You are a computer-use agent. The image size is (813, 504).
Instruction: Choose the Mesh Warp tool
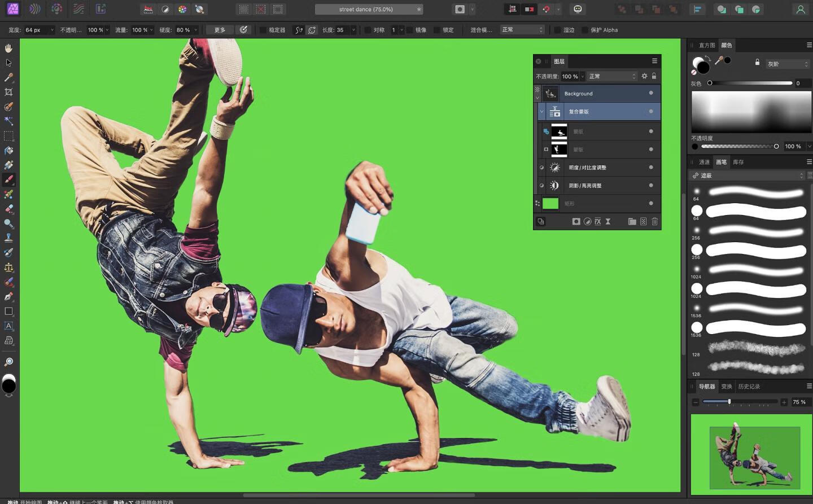click(8, 340)
